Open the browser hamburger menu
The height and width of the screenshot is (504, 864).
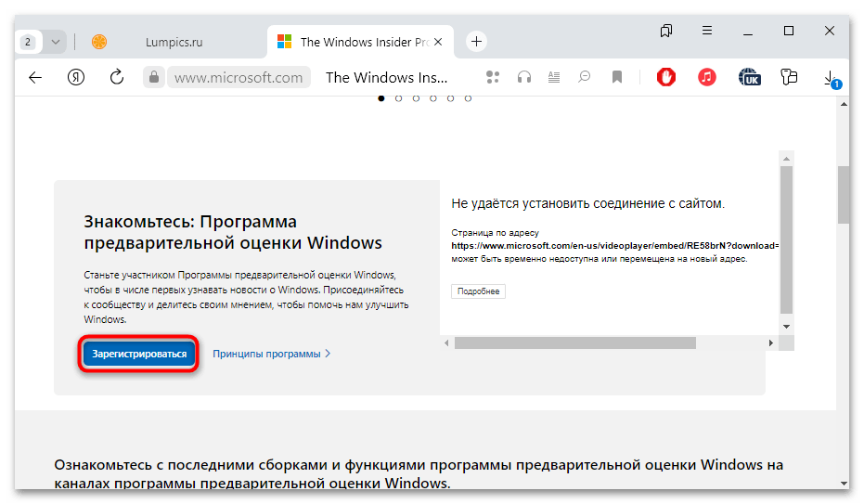(x=707, y=31)
